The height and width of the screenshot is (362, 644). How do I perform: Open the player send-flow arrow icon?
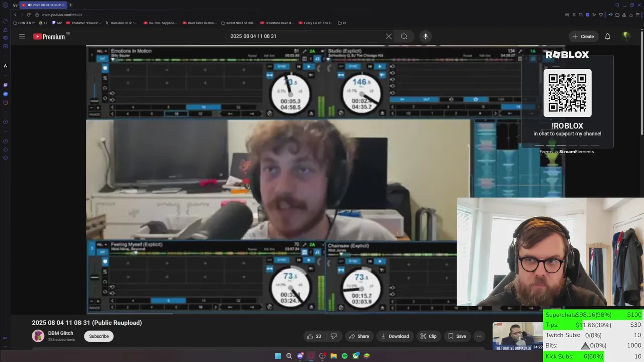[x=594, y=15]
